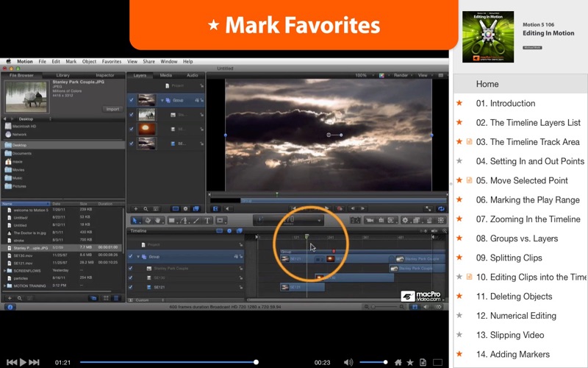Uncheck the Group checkbox in the Layers list
Viewport: 588px width, 368px height.
click(x=132, y=100)
